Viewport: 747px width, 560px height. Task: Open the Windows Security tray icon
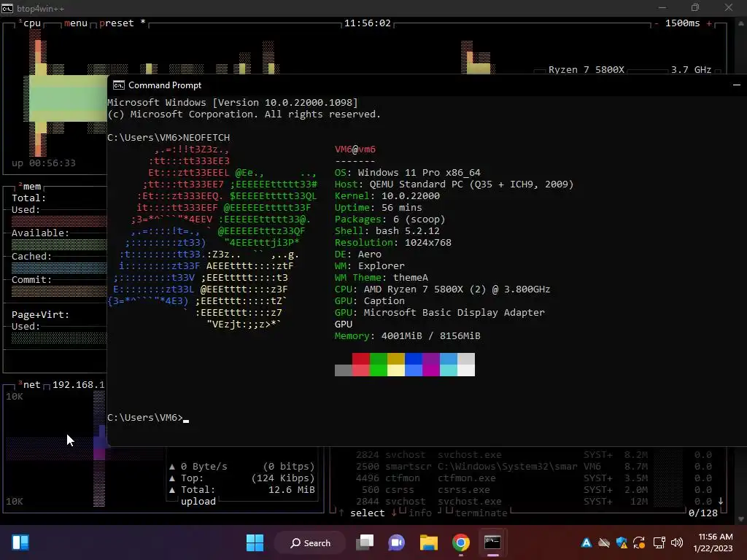(622, 542)
